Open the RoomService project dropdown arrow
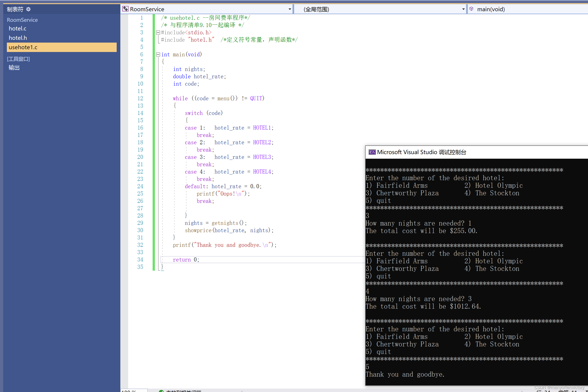This screenshot has height=392, width=588. (289, 9)
